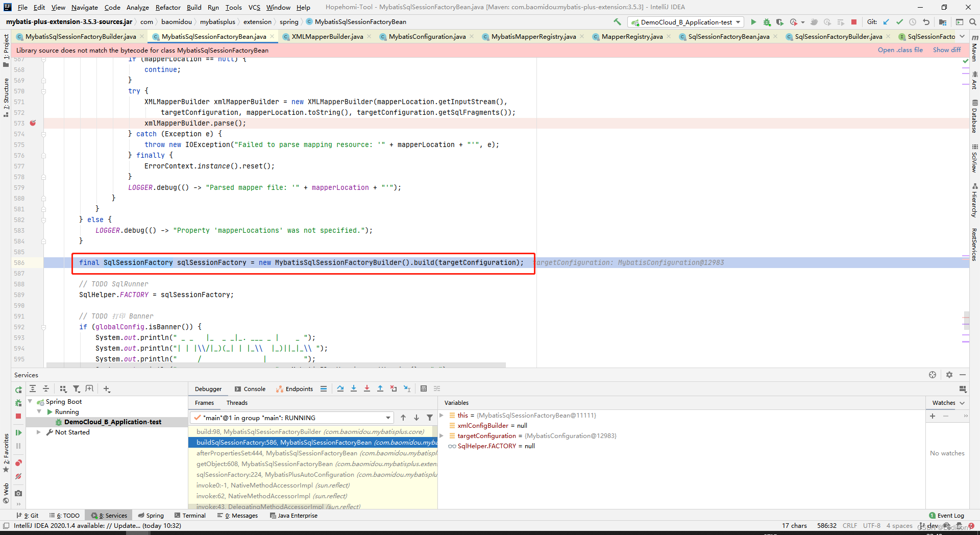The image size is (980, 535).
Task: Collapse the Running tree node
Action: click(x=39, y=411)
